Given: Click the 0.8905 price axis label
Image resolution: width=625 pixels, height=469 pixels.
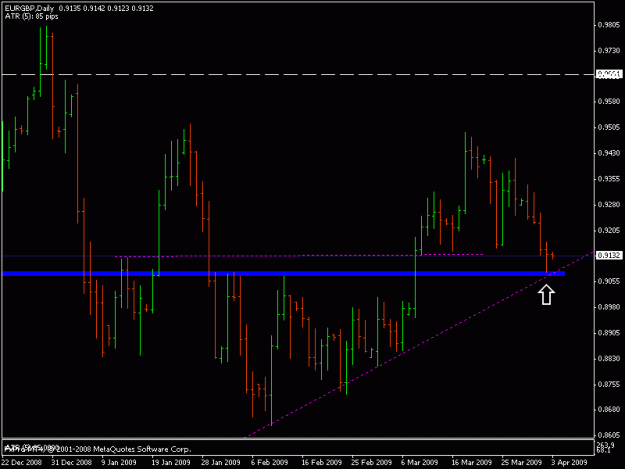Looking at the screenshot, I should (609, 333).
